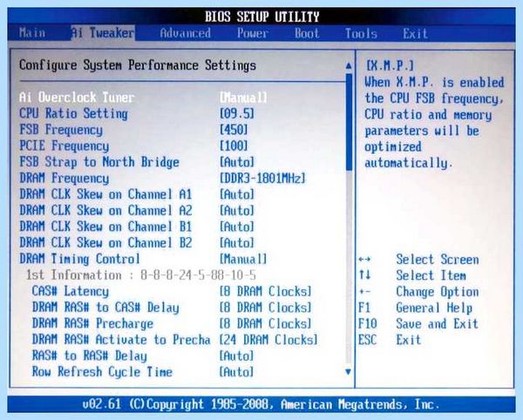Click the Select Item key hint
The width and height of the screenshot is (523, 420).
pyautogui.click(x=431, y=275)
